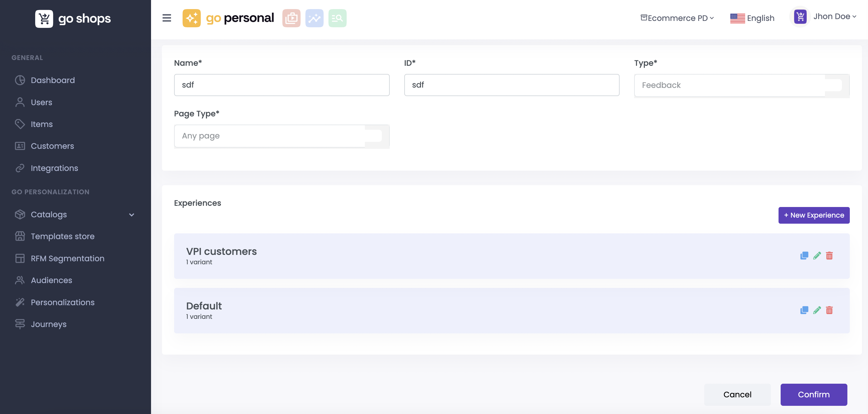Open the blue analytics app icon
This screenshot has height=414, width=868.
[x=314, y=18]
